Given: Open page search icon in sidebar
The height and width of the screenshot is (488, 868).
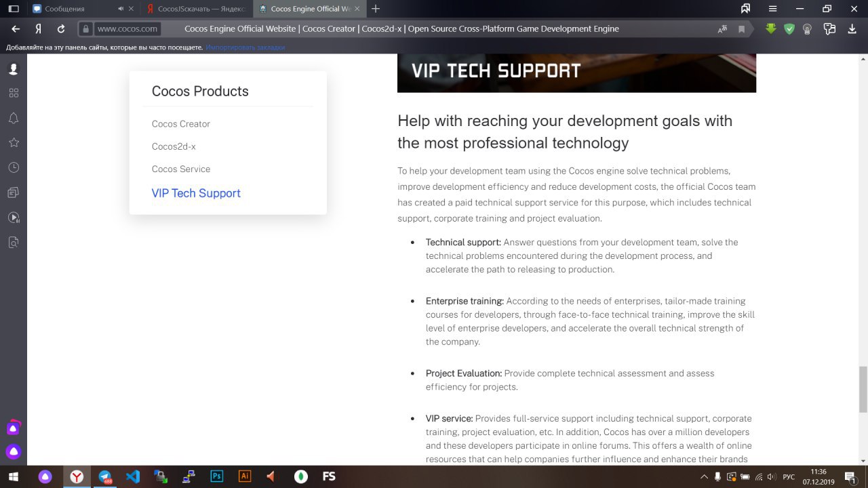Looking at the screenshot, I should coord(14,242).
